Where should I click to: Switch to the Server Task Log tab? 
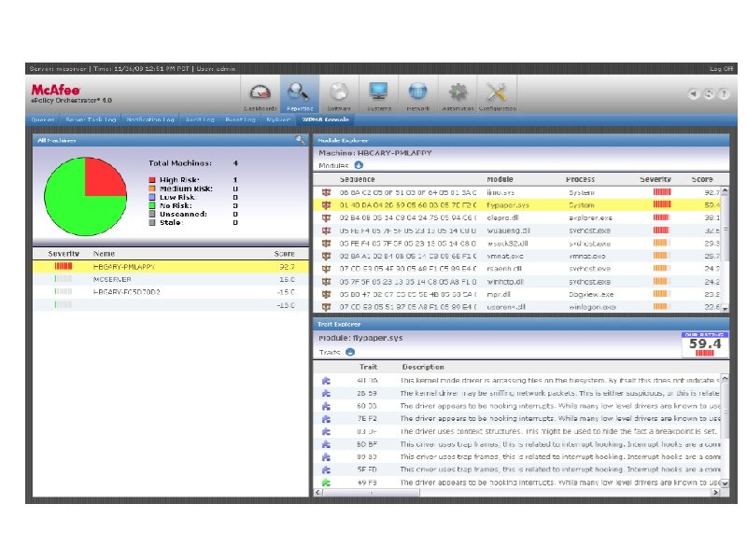tap(91, 119)
